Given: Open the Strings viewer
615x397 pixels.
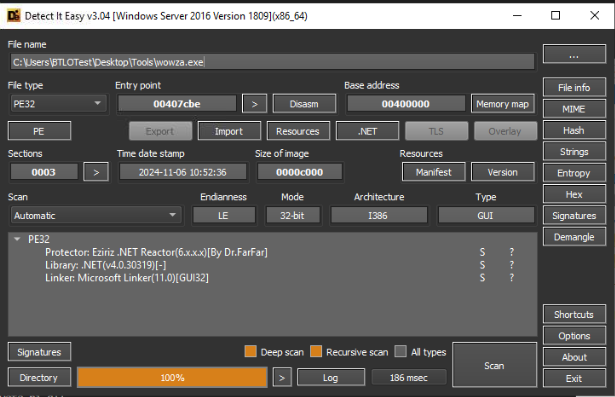Looking at the screenshot, I should coord(574,152).
